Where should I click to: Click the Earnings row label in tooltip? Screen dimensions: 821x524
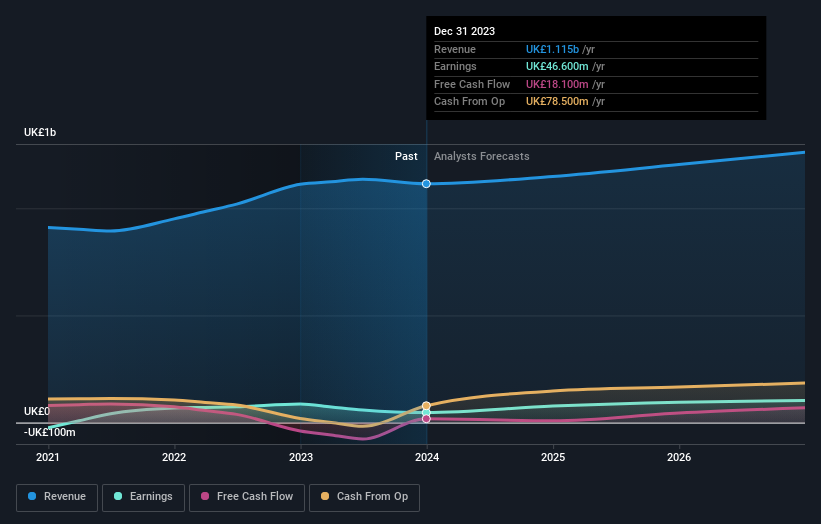tap(456, 66)
